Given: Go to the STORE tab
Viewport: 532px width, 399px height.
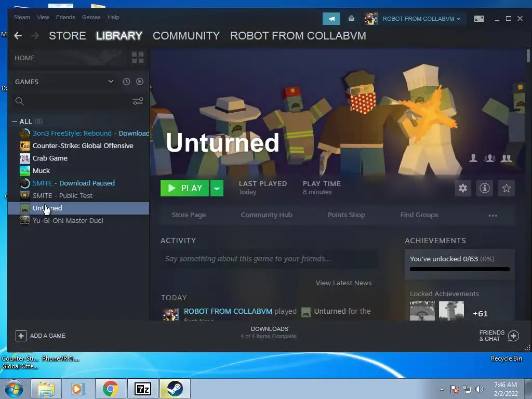Looking at the screenshot, I should pyautogui.click(x=67, y=36).
